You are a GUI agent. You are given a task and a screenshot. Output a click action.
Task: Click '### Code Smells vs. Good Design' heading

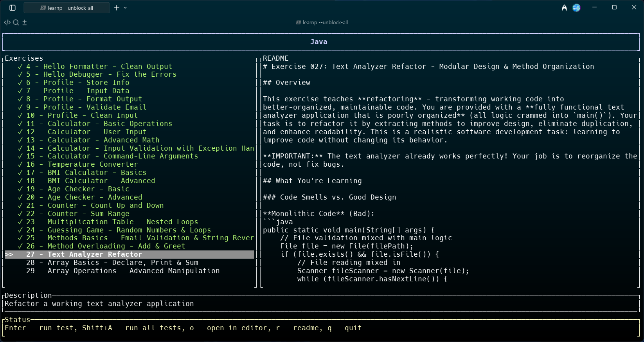point(329,197)
